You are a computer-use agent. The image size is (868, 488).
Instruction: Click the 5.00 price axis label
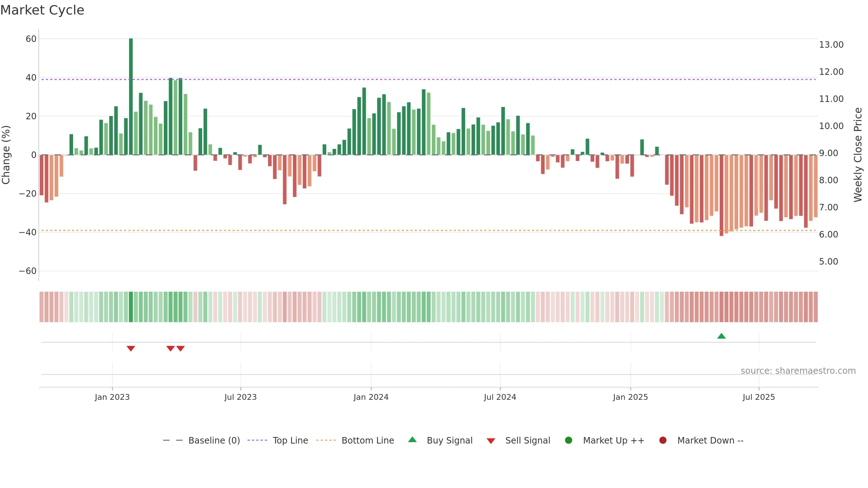coord(829,261)
